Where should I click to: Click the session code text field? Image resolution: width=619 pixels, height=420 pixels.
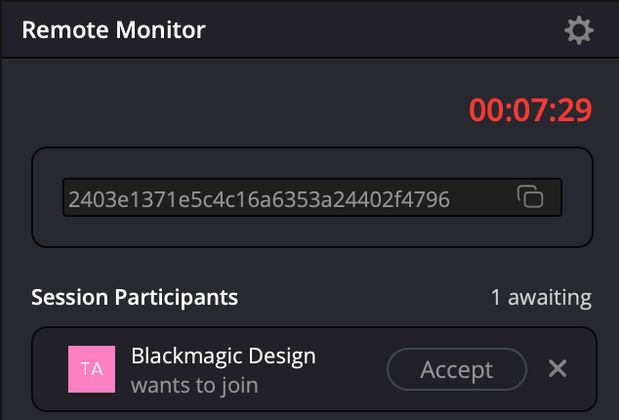(x=312, y=197)
